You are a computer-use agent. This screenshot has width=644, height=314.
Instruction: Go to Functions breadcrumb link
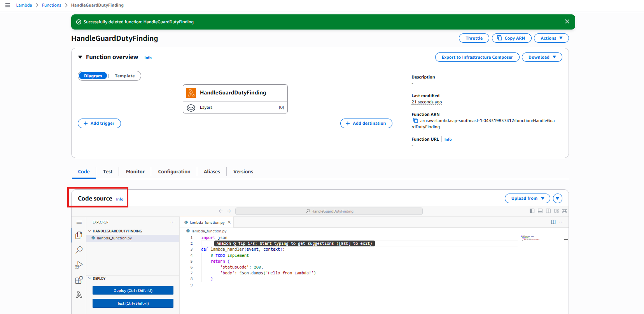[52, 5]
